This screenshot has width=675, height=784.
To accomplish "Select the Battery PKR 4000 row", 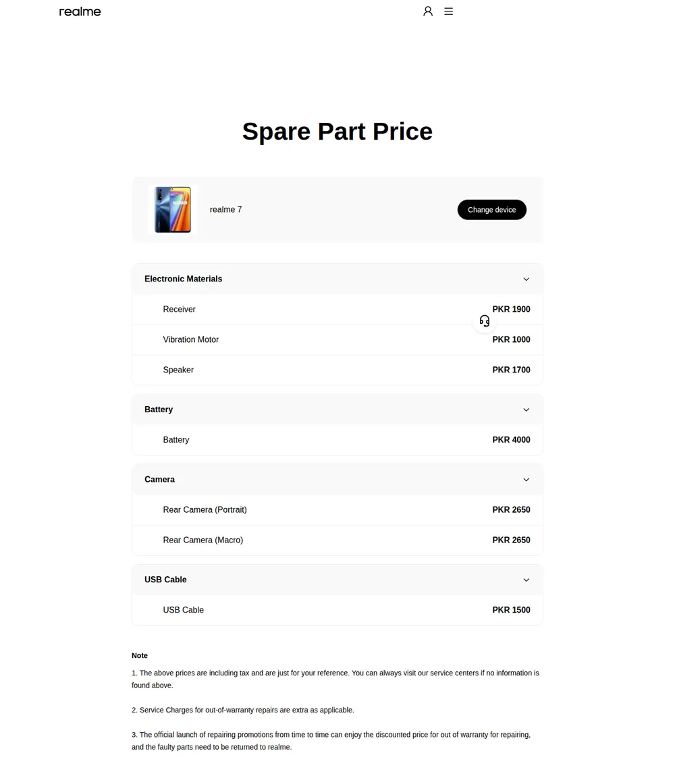I will pos(337,440).
